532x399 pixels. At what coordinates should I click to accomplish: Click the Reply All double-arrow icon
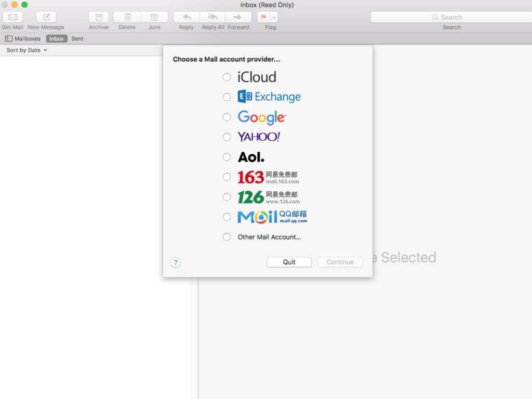[x=212, y=17]
